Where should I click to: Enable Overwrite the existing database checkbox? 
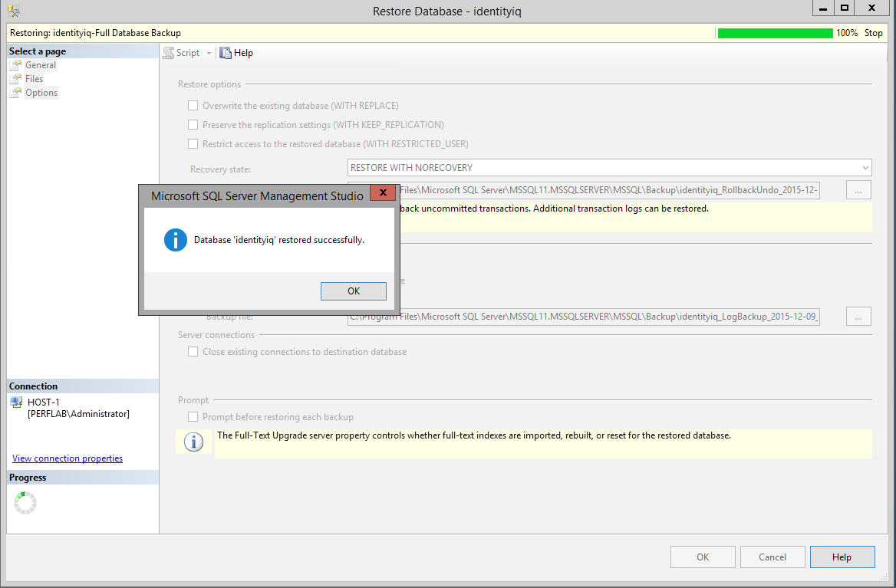click(x=193, y=106)
